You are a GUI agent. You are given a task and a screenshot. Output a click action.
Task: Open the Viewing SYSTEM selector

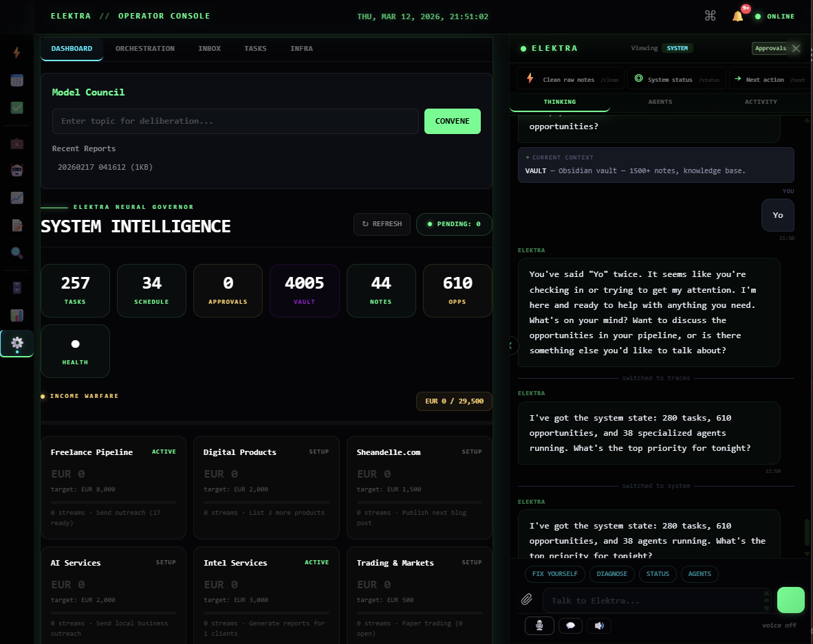tap(677, 48)
